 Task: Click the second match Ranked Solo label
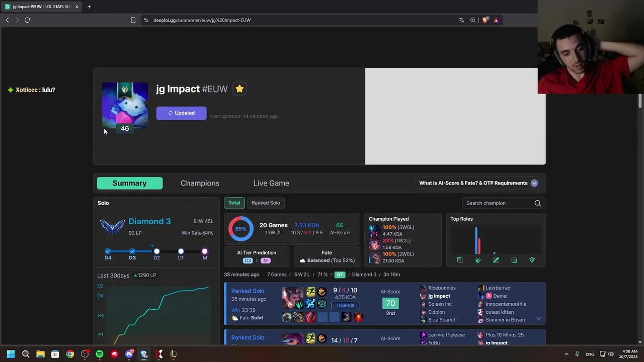248,337
